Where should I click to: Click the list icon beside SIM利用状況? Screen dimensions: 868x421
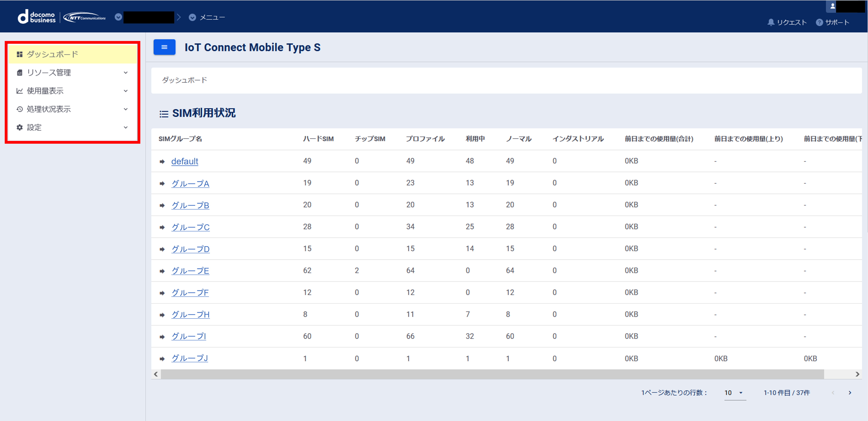point(164,114)
